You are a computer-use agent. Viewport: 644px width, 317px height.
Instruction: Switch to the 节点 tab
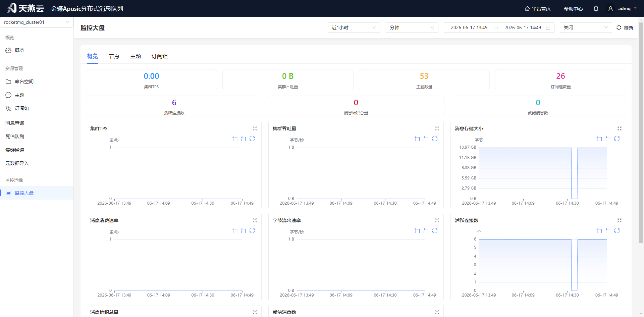(x=114, y=56)
